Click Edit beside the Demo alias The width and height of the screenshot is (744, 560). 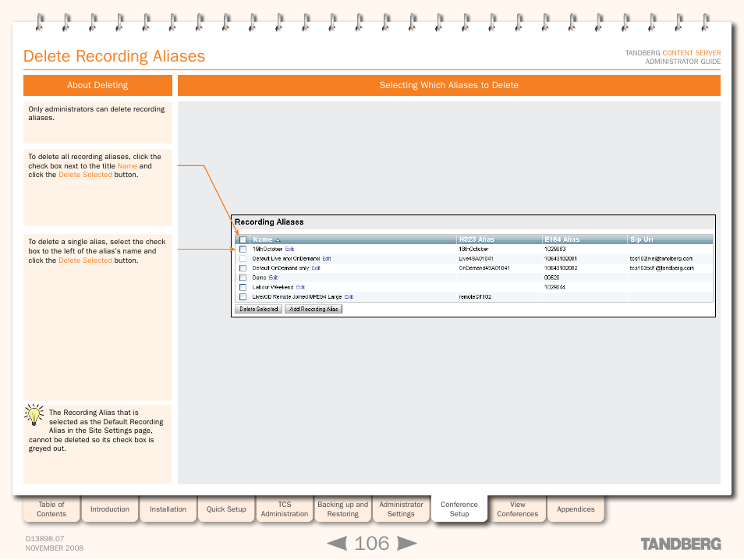[273, 278]
